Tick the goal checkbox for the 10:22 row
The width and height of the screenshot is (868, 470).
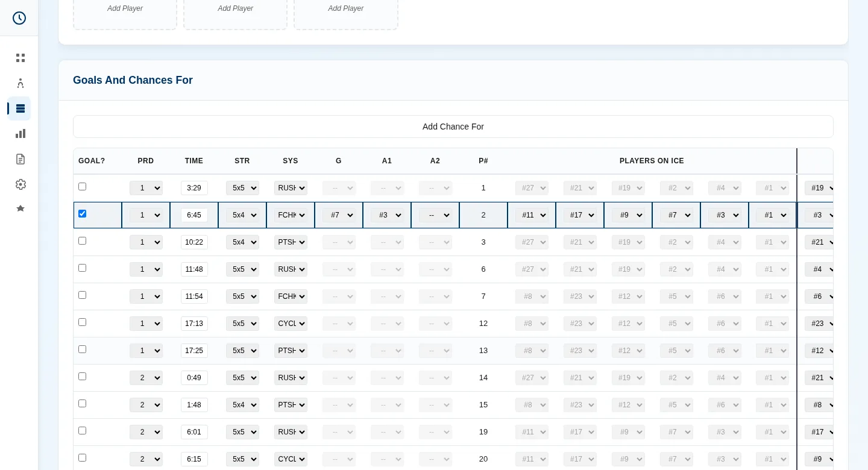[83, 241]
